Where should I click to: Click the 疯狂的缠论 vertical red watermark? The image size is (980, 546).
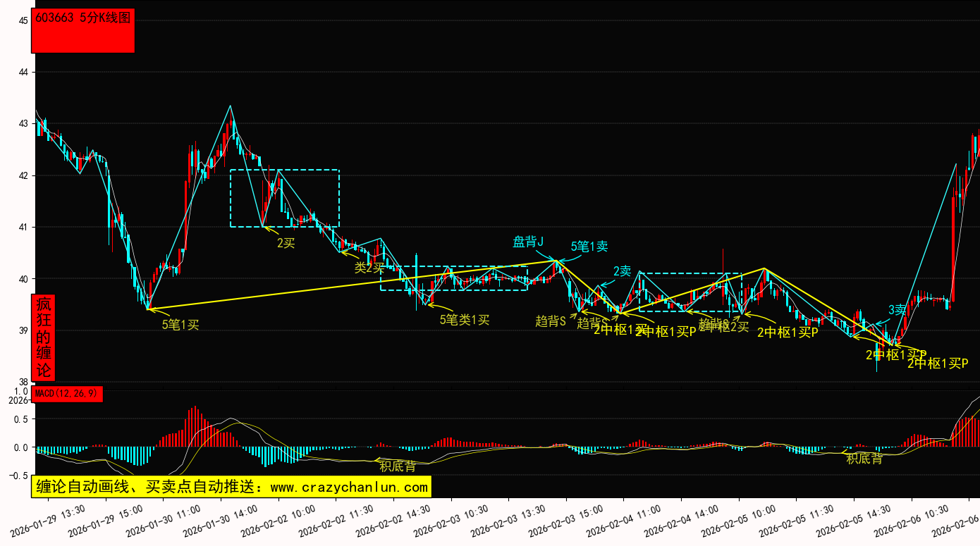[x=44, y=337]
